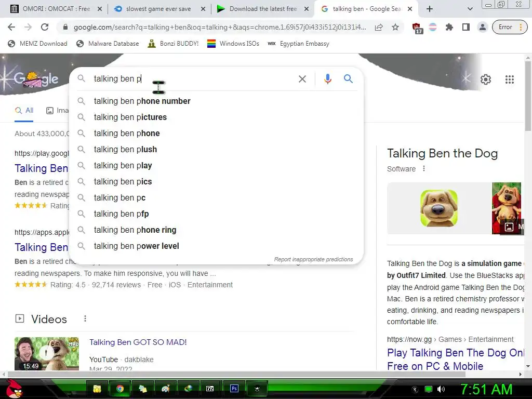Open the Malware Database bookmark
Viewport: 532px width, 399px height.
pyautogui.click(x=108, y=44)
